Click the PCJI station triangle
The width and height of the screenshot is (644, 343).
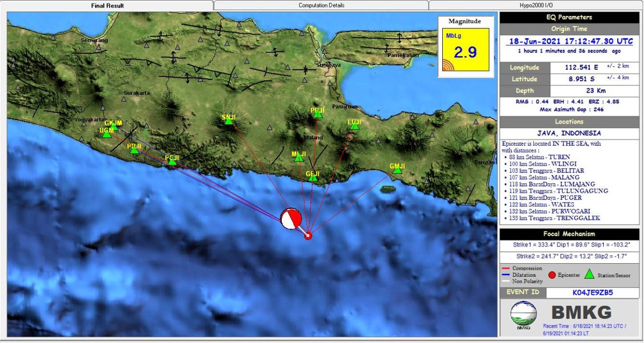click(172, 161)
